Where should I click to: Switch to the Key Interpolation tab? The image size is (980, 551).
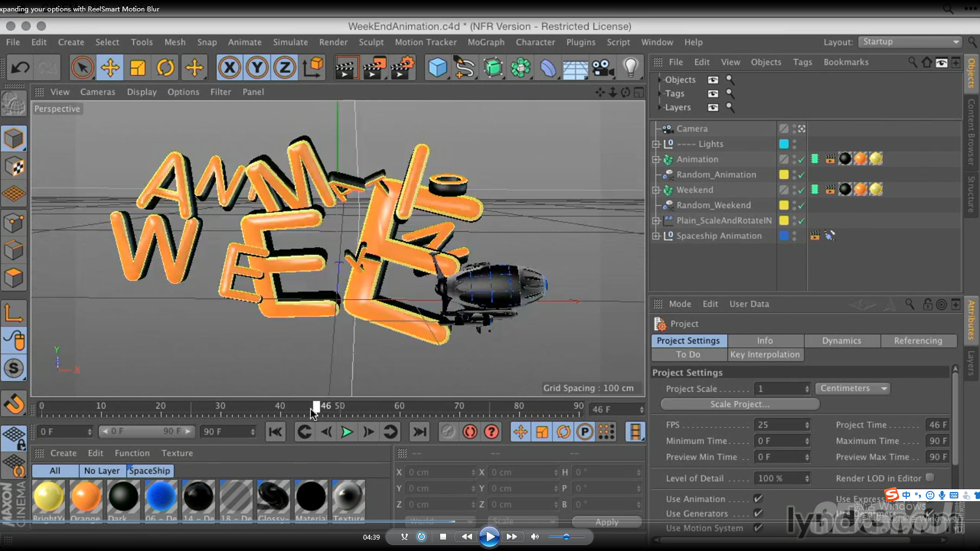(765, 354)
